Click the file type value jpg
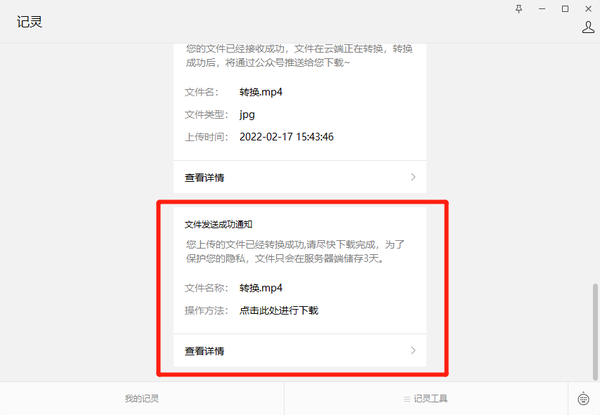Viewport: 600px width, 415px height. [247, 115]
